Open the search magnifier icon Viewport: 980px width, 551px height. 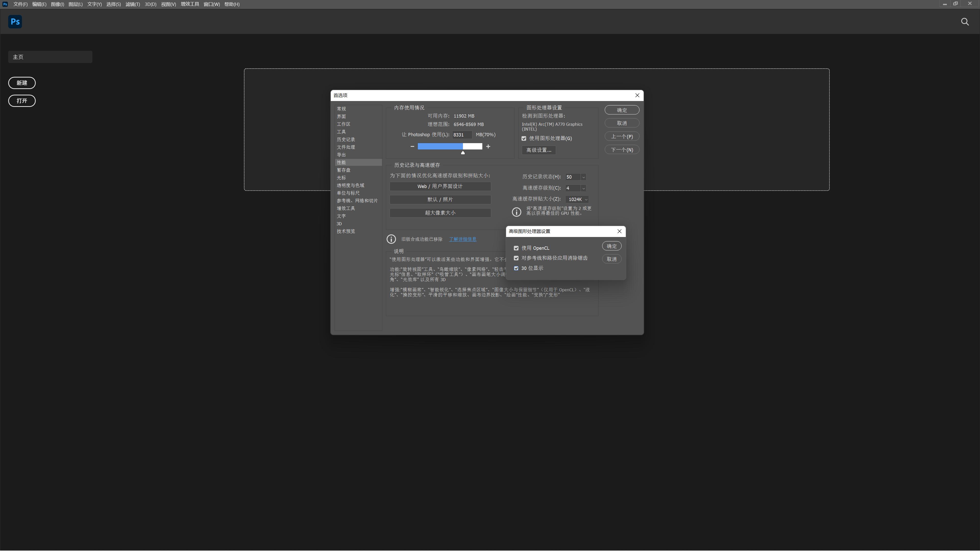(965, 22)
